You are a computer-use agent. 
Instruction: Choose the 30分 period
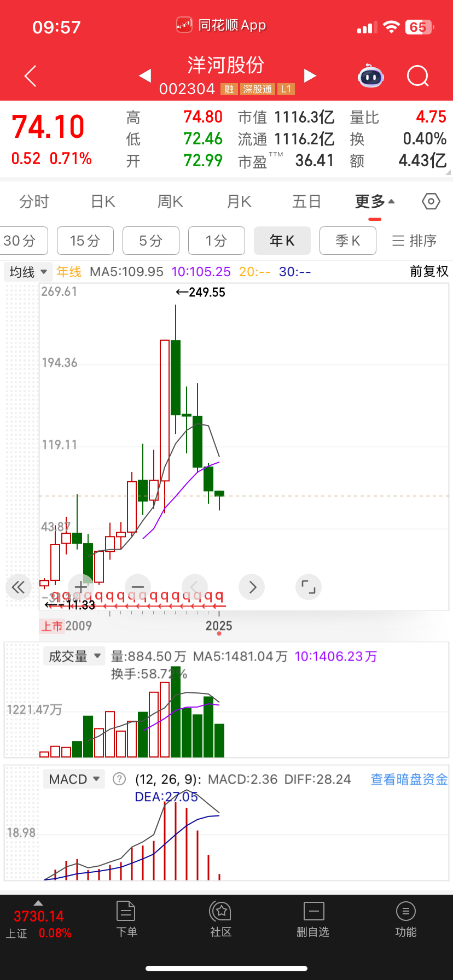click(x=23, y=241)
